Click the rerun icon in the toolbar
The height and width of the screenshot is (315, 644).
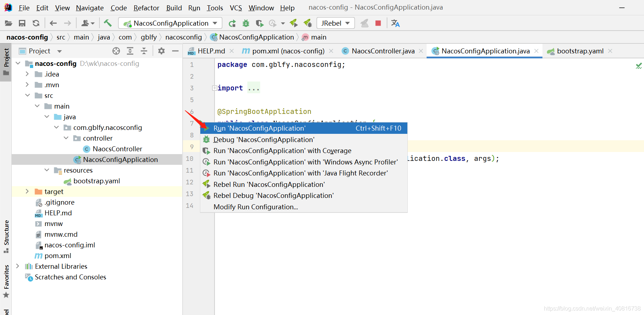point(232,23)
